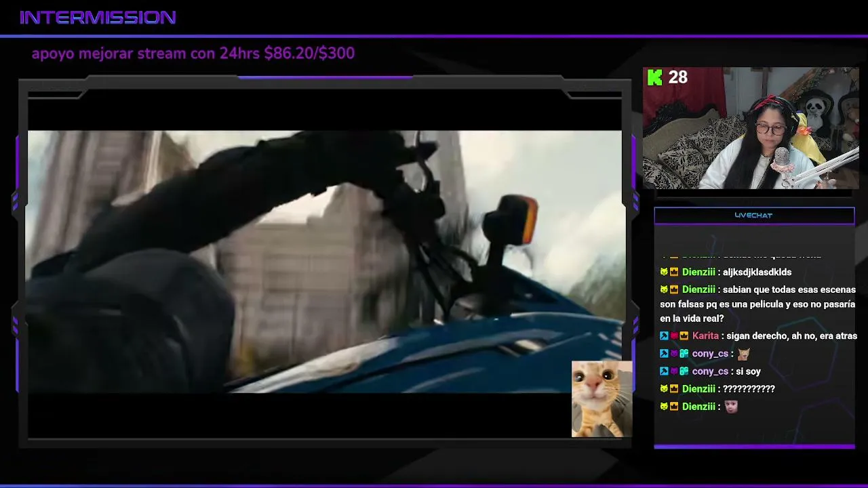This screenshot has height=488, width=868.
Task: Click the message line 'en la vida real?'
Action: (x=692, y=319)
